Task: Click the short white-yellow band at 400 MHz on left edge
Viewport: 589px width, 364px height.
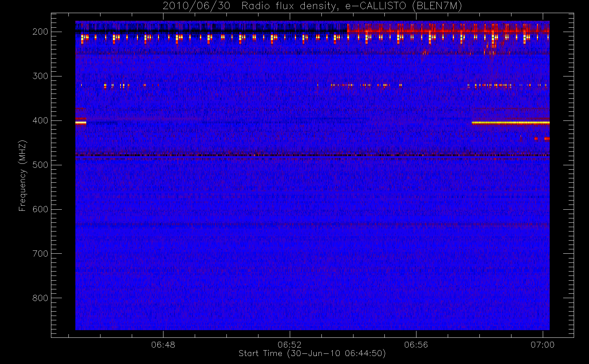Action: pos(81,123)
